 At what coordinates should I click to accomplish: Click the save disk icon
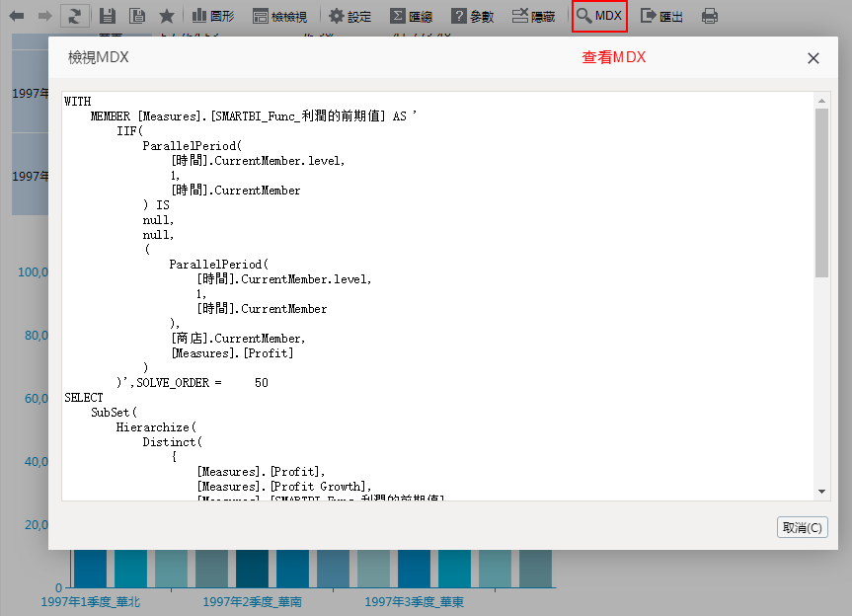[107, 16]
